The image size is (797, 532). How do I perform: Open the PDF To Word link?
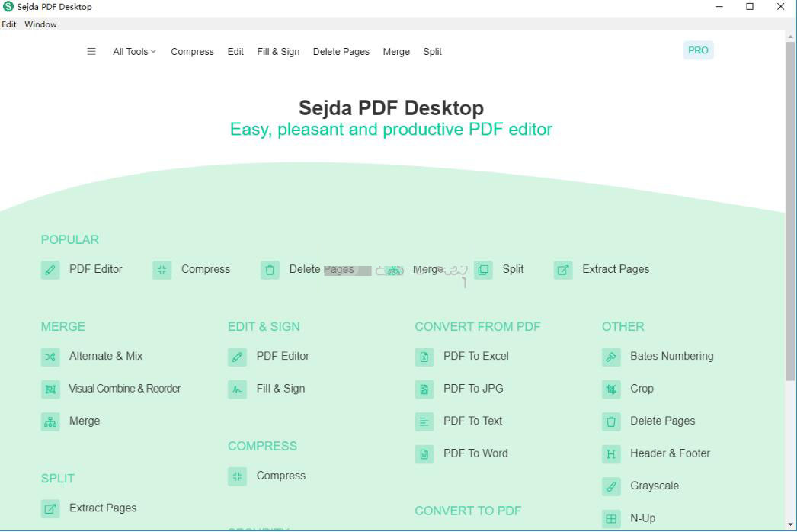pos(475,453)
